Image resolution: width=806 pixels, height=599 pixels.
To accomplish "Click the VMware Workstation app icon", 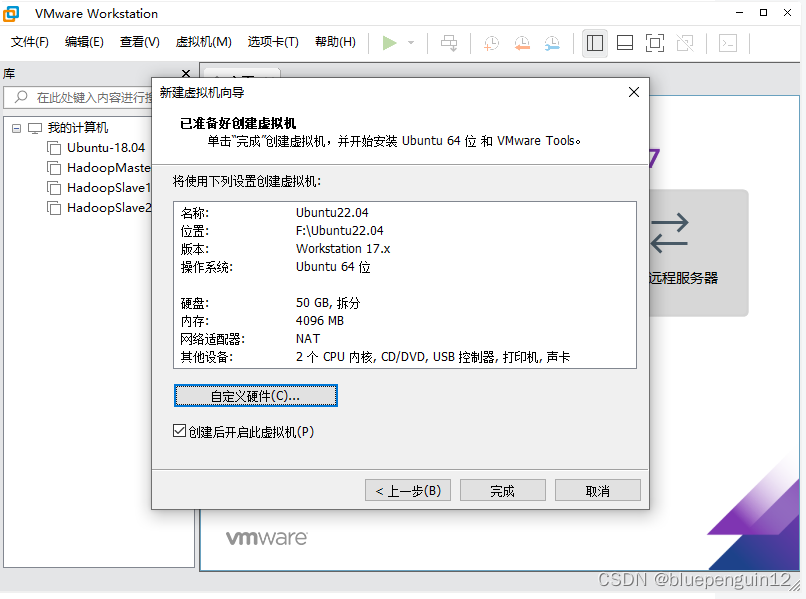I will click(11, 13).
